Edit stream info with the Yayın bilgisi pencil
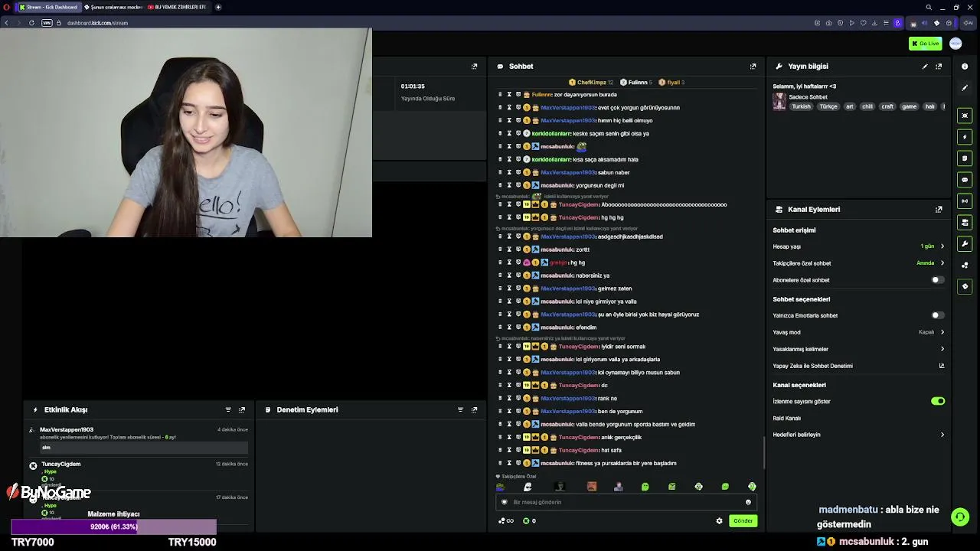The image size is (980, 551). [x=925, y=67]
